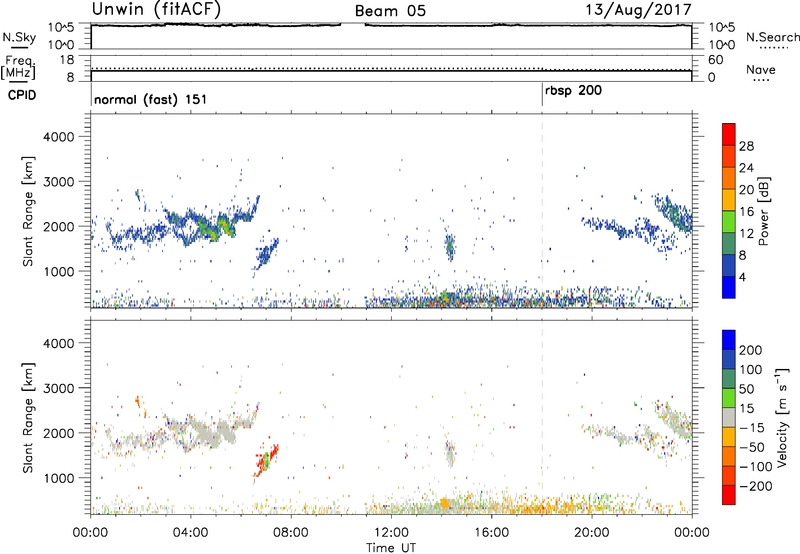The width and height of the screenshot is (800, 554).
Task: Click "Slant Range [km]" label of power panel
Action: tap(28, 211)
